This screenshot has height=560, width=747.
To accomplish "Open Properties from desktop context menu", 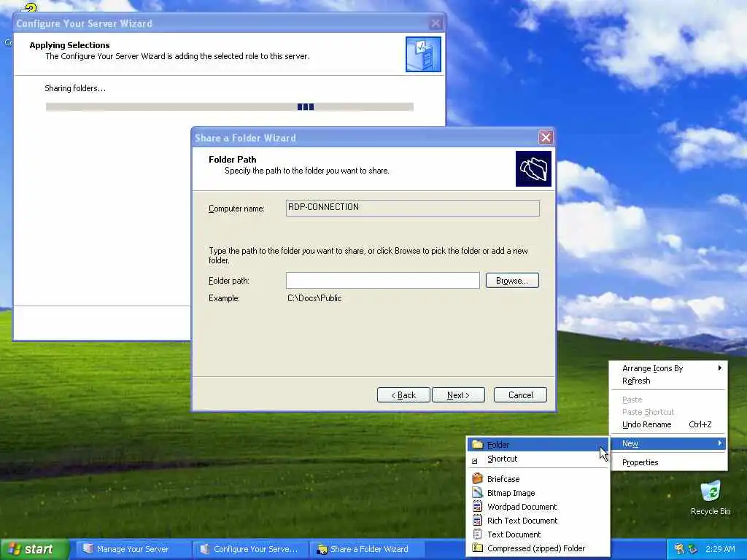I will 669,462.
